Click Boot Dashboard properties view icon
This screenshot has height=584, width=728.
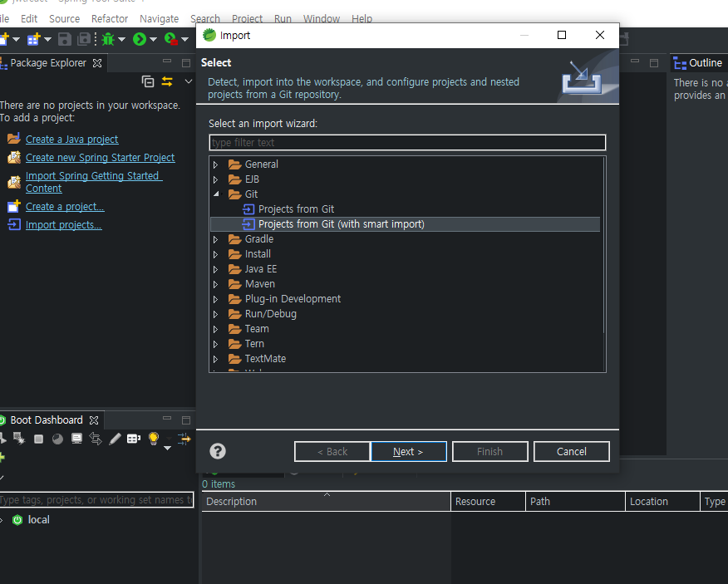[x=134, y=439]
